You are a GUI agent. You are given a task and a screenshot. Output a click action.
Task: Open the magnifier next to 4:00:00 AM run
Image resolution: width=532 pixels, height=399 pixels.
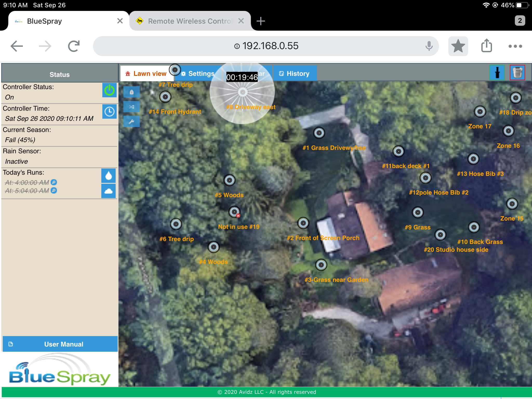pyautogui.click(x=54, y=182)
